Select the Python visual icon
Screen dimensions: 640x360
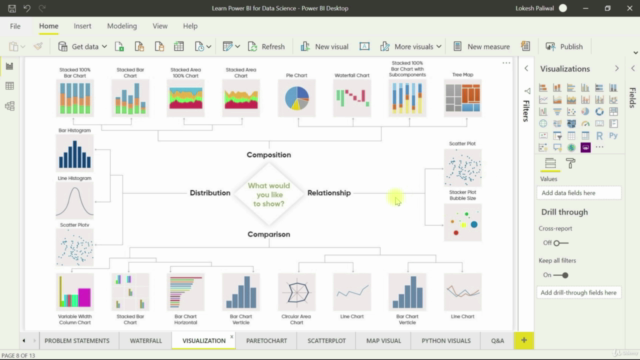613,136
